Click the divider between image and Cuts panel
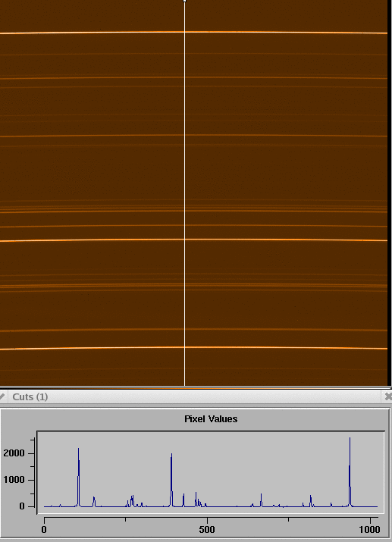Screen dimensions: 392x542 coord(196,388)
